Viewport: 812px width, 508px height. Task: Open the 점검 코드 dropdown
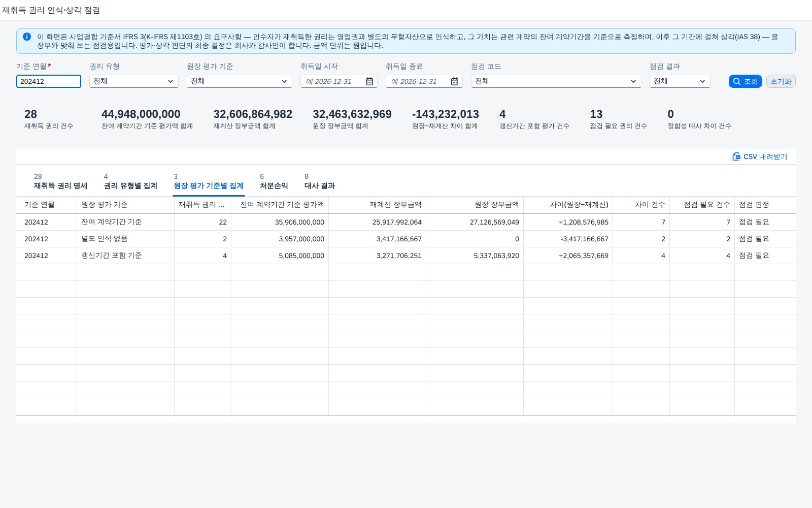[x=556, y=81]
